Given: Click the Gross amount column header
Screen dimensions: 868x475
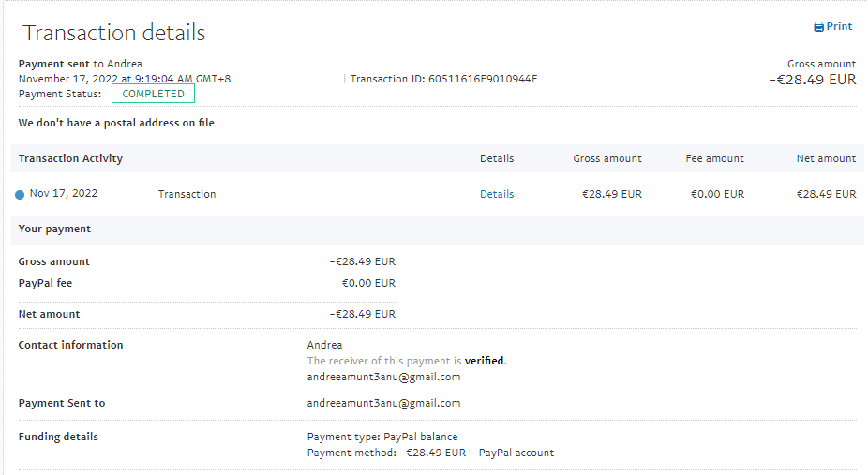Looking at the screenshot, I should (607, 159).
